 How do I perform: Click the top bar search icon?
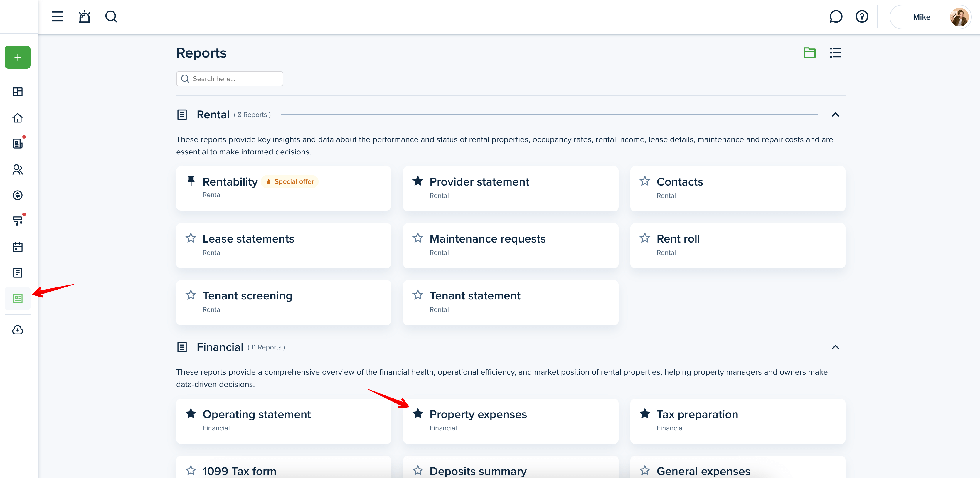click(x=111, y=17)
